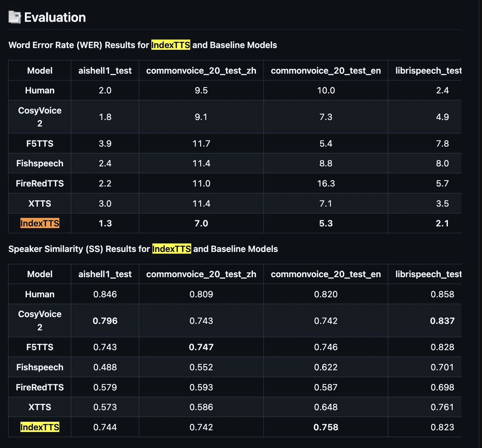Click Model column header in WER table
This screenshot has width=482, height=448.
coord(40,71)
